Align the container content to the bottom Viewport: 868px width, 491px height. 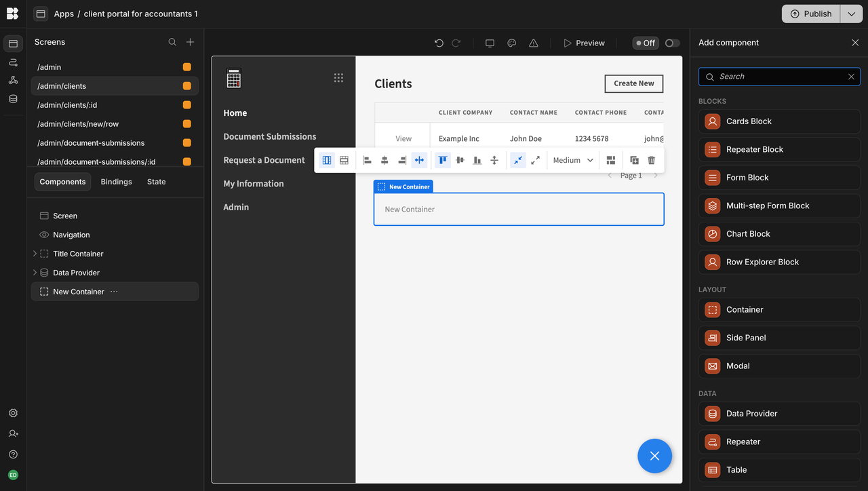477,160
